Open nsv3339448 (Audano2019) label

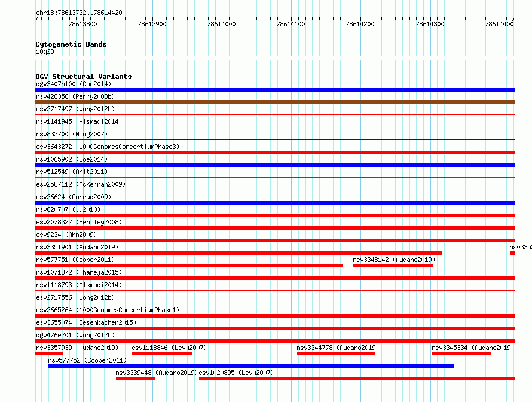(157, 373)
